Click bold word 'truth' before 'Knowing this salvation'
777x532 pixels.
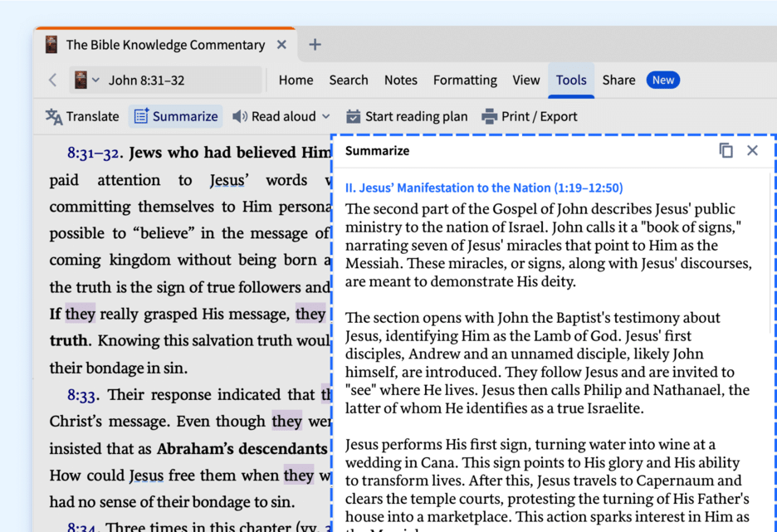coord(68,341)
